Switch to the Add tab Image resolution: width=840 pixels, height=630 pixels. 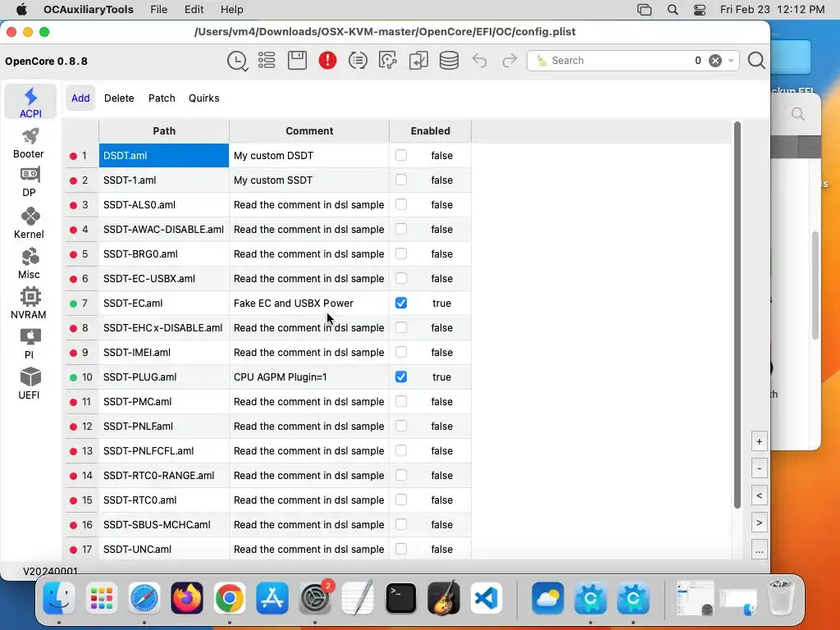click(80, 98)
